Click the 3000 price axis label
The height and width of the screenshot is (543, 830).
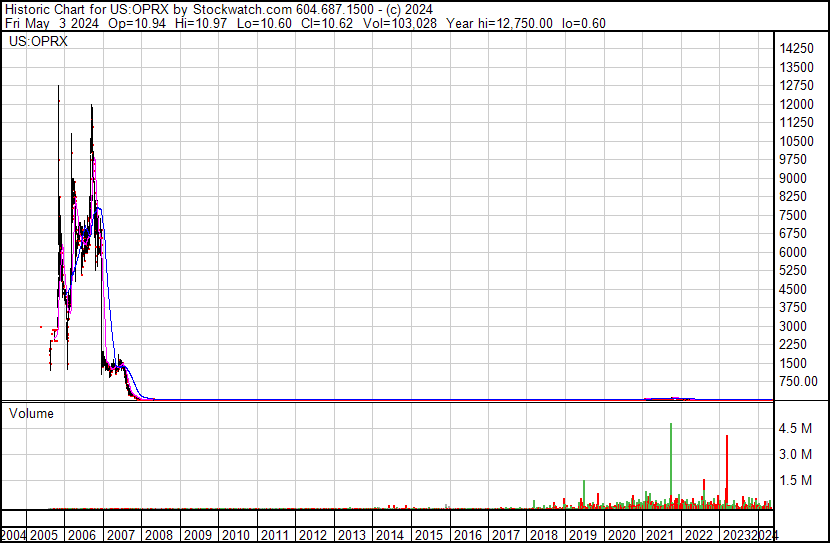coord(795,326)
